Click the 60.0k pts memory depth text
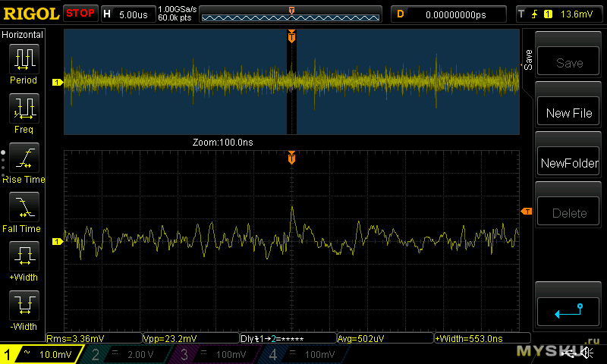The height and width of the screenshot is (364, 607). [175, 17]
